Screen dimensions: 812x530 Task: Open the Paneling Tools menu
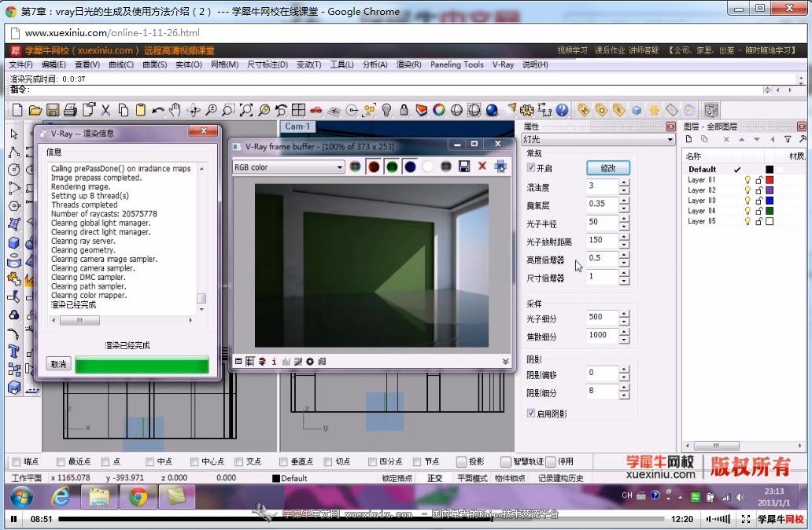point(456,64)
